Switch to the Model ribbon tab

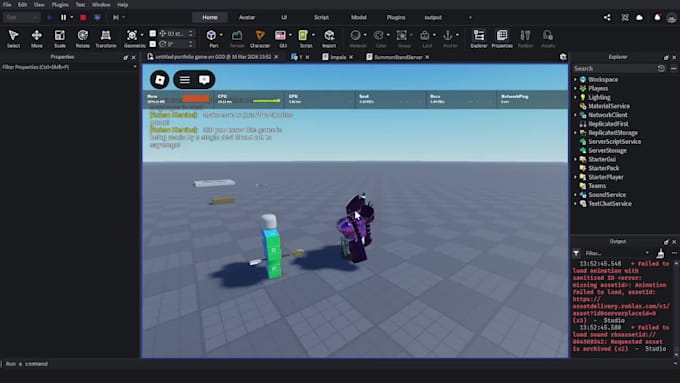click(359, 17)
